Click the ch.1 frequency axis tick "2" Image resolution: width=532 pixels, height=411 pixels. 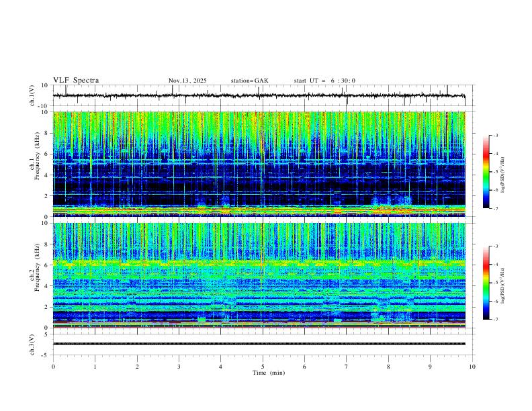click(x=48, y=195)
